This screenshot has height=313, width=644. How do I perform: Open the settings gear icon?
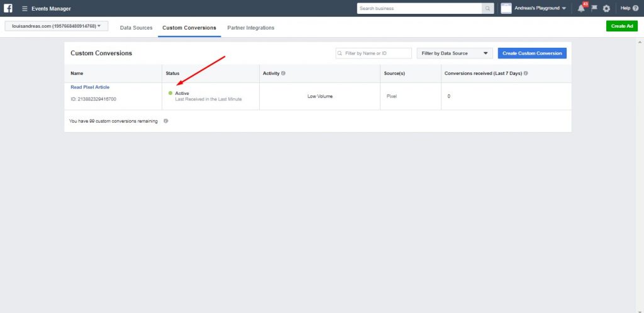click(x=606, y=8)
